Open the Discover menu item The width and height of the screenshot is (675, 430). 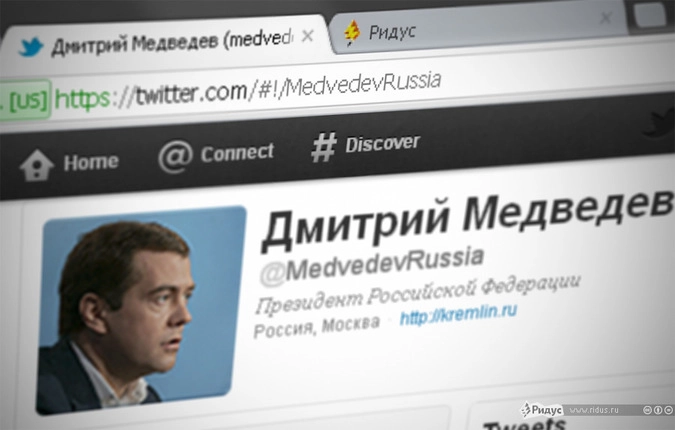coord(365,145)
